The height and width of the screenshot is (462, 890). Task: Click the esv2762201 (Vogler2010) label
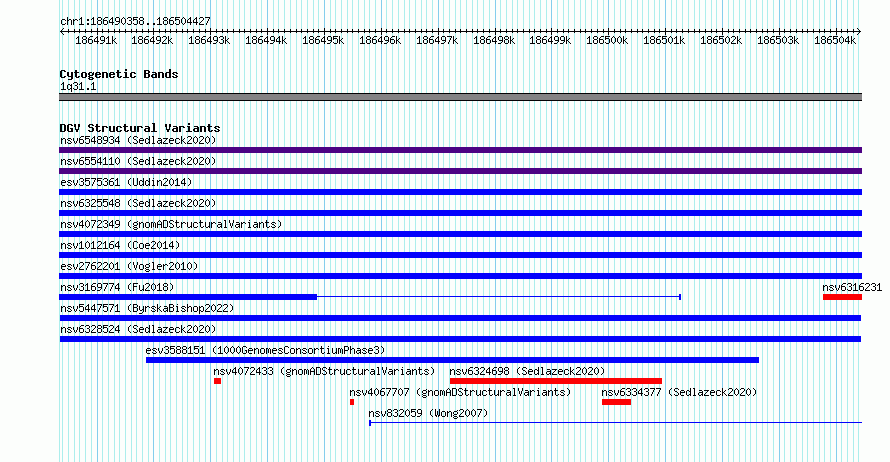129,266
